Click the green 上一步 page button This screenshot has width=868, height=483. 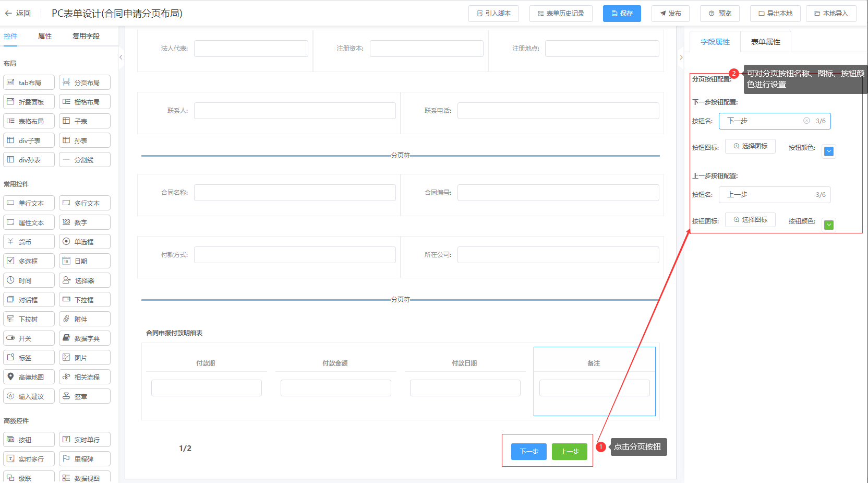[570, 452]
